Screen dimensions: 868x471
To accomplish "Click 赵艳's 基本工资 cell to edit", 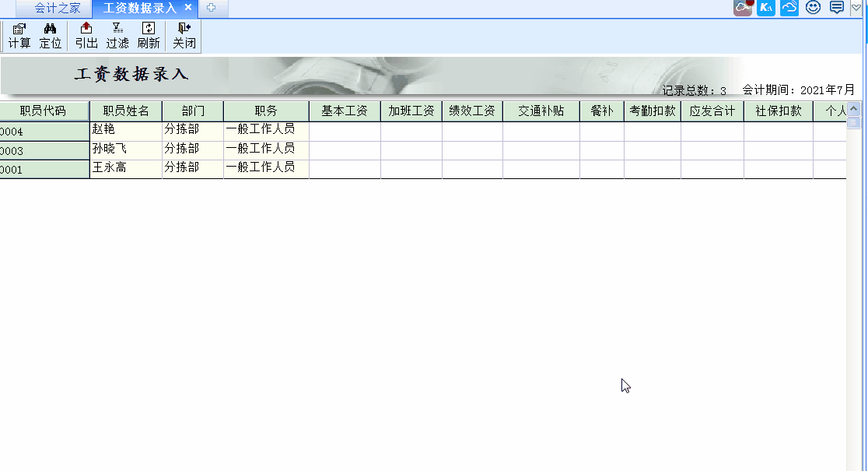I will [x=345, y=131].
